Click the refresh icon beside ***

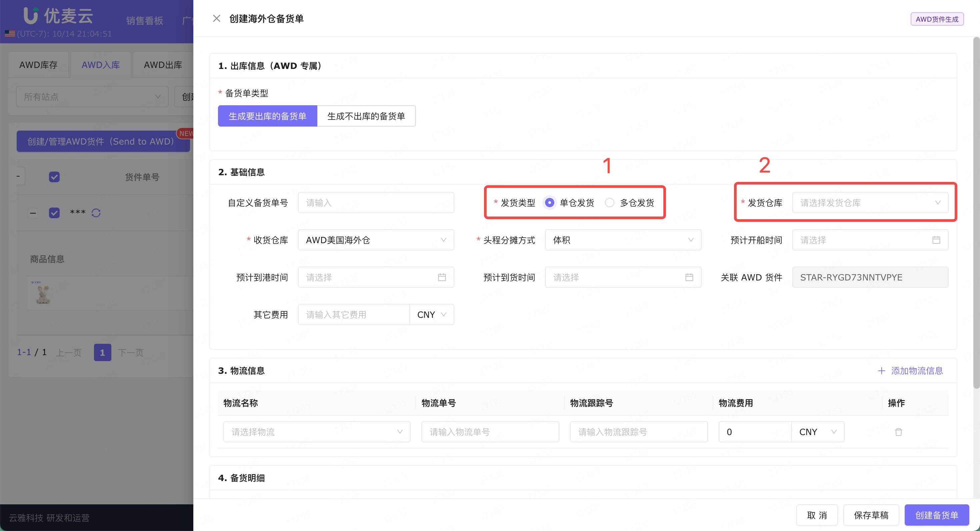96,213
